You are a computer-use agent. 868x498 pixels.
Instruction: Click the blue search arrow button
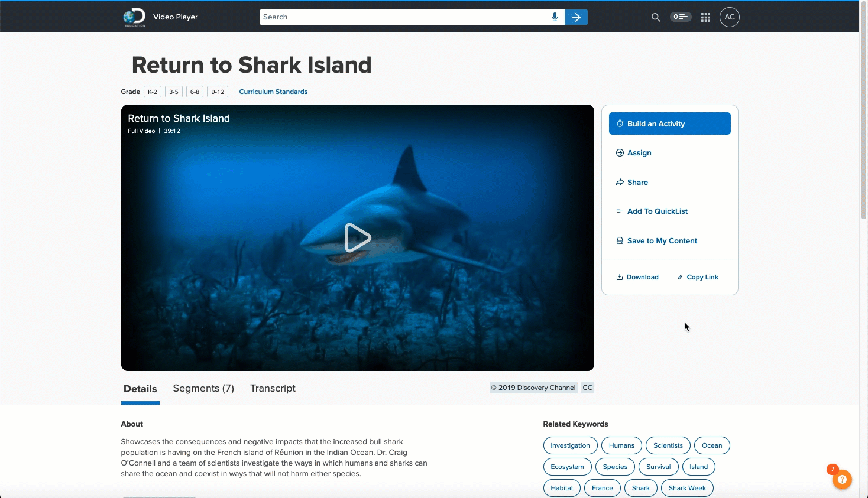click(x=576, y=17)
